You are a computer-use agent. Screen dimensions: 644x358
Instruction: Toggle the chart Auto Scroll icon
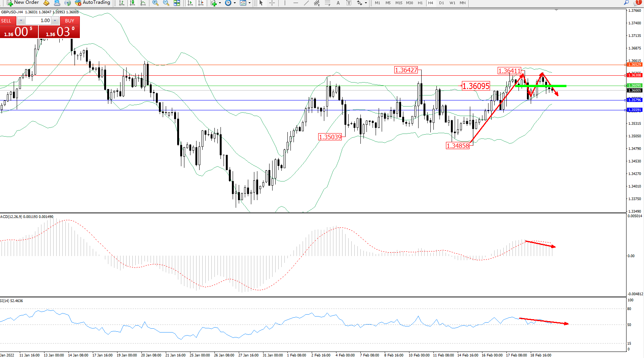[x=190, y=3]
